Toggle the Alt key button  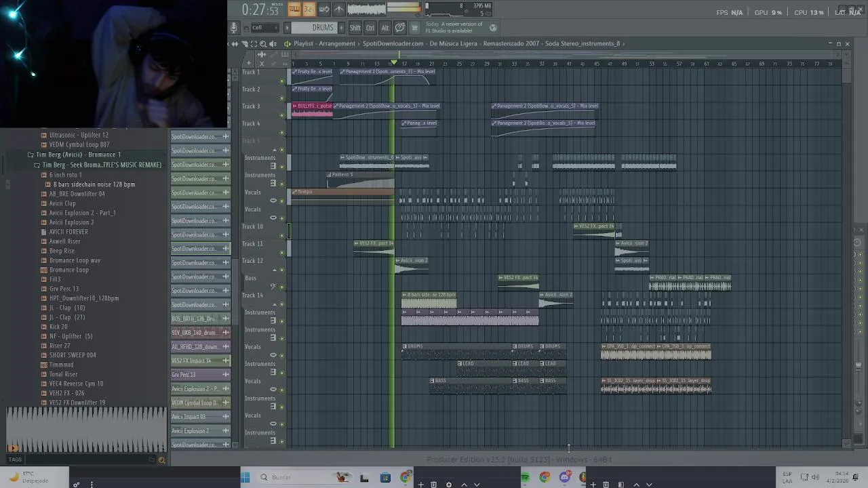click(384, 28)
